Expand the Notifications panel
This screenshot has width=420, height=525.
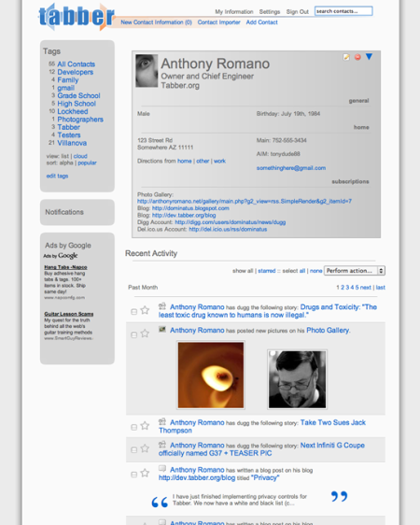77,212
